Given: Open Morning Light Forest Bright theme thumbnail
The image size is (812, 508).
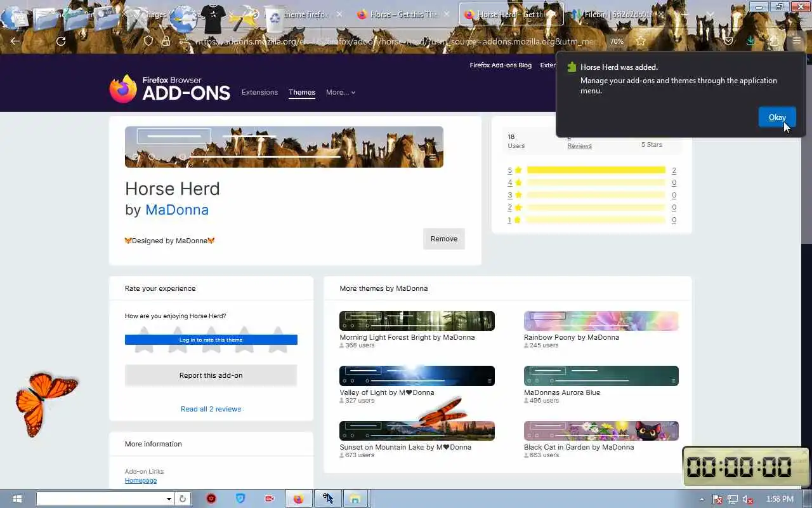Looking at the screenshot, I should (417, 321).
